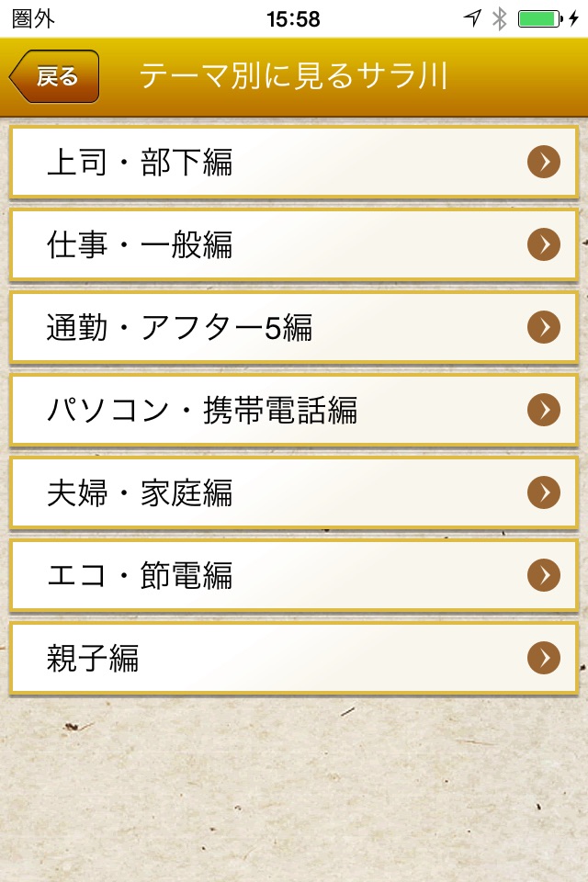
Task: Tap the 15:58 clock in status bar
Action: click(x=293, y=18)
